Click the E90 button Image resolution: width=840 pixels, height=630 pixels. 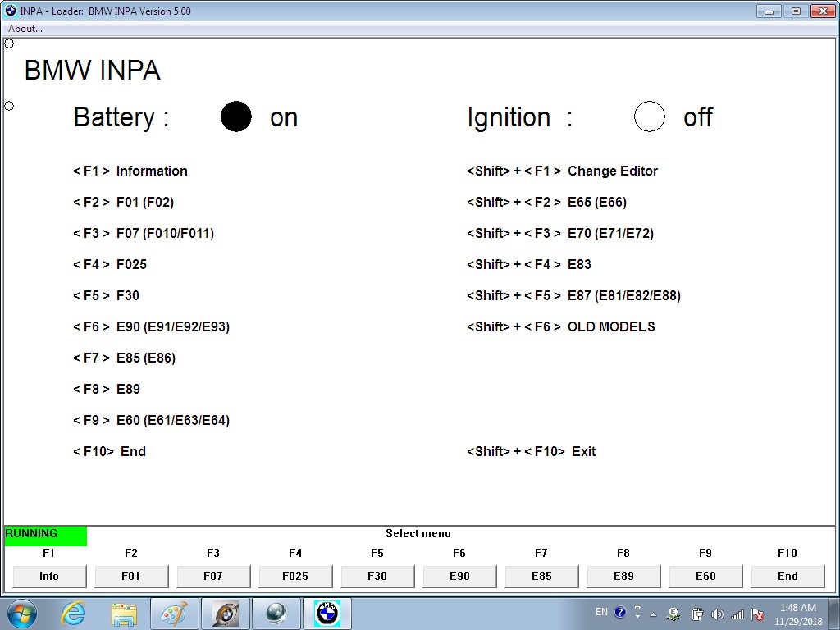[459, 576]
